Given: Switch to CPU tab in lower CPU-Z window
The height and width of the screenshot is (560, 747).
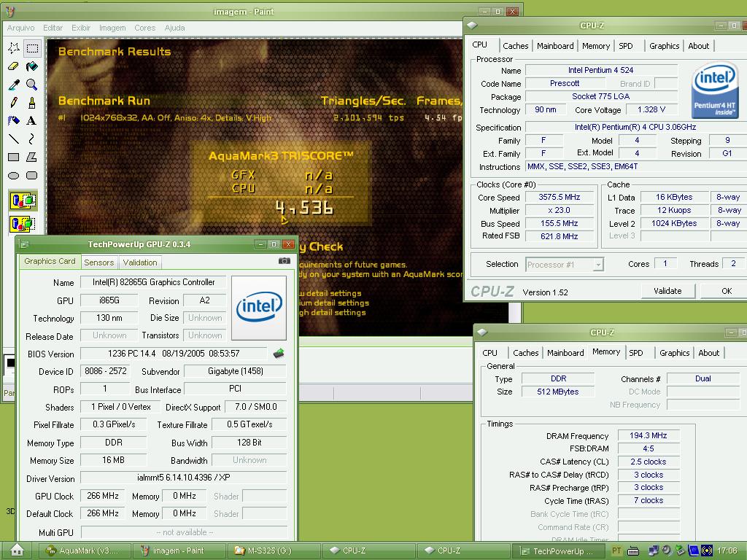Looking at the screenshot, I should pos(489,353).
